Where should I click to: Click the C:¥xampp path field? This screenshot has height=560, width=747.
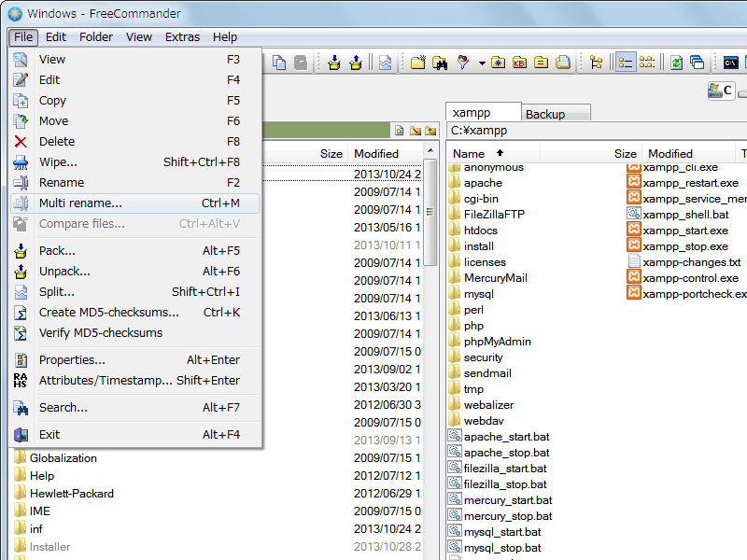[x=596, y=131]
